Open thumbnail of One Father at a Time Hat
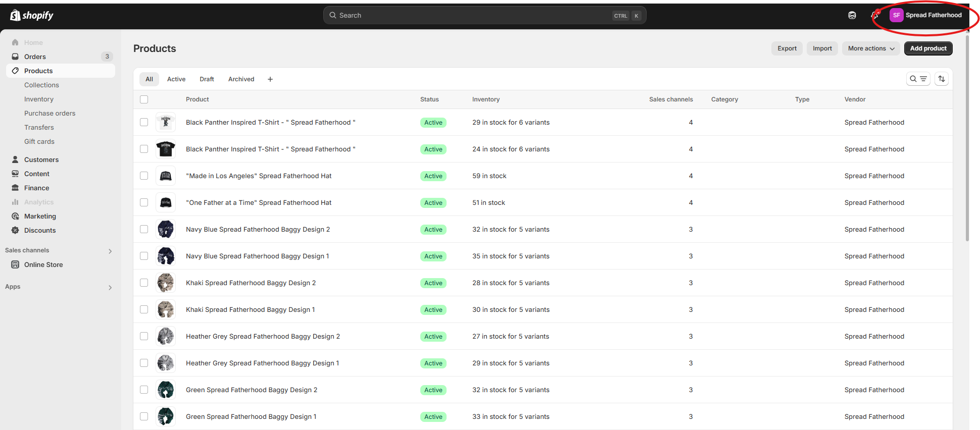This screenshot has height=430, width=980. point(166,202)
